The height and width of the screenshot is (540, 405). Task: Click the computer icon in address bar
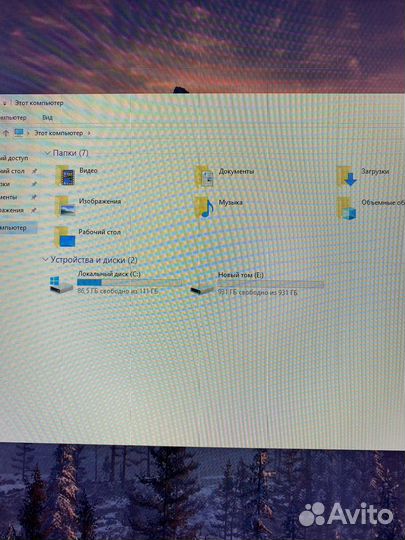tap(19, 133)
